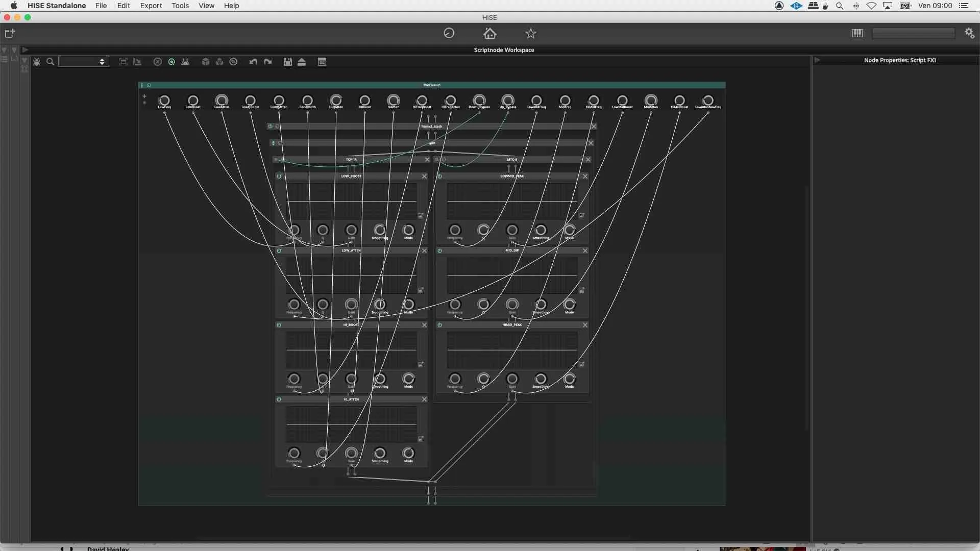Click the bookmark star icon in the top bar
The height and width of the screenshot is (551, 980).
[x=530, y=33]
